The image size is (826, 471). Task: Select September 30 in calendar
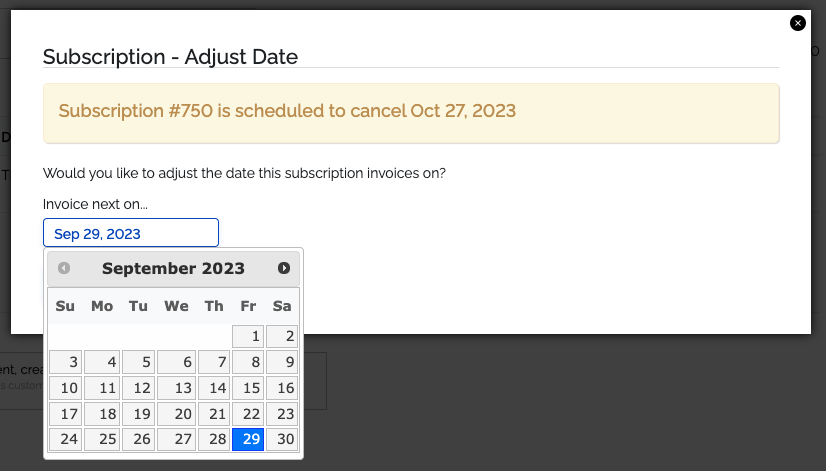coord(282,439)
